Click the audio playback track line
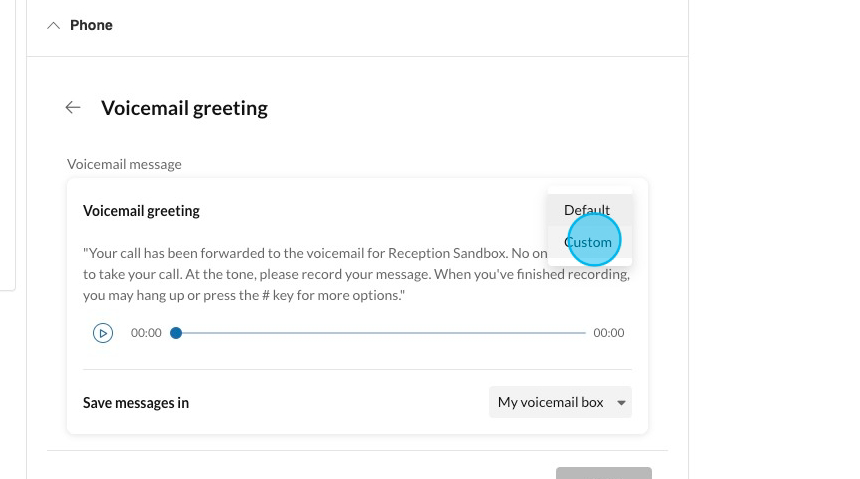Screen dimensions: 860x479 tap(380, 333)
